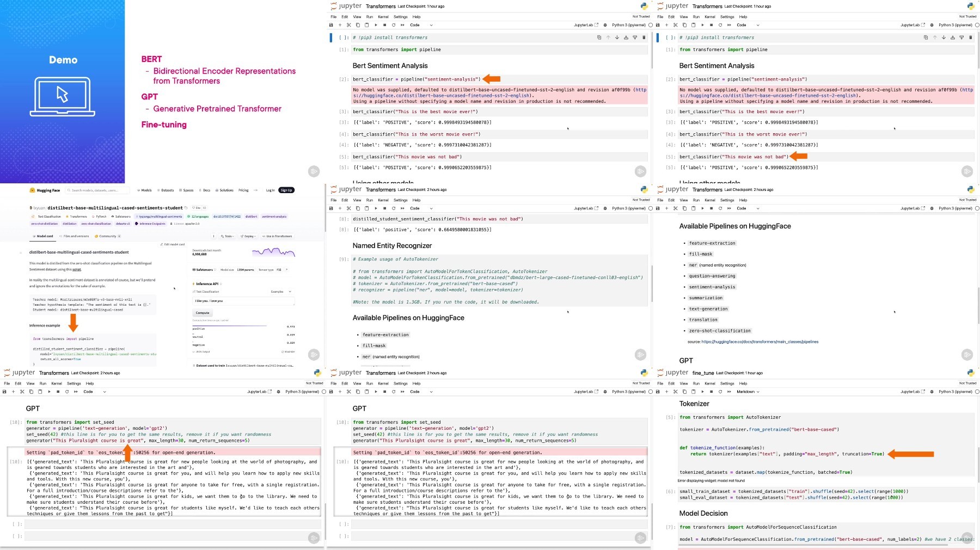
Task: Click the Sign Up button on Hugging Face
Action: (x=286, y=190)
